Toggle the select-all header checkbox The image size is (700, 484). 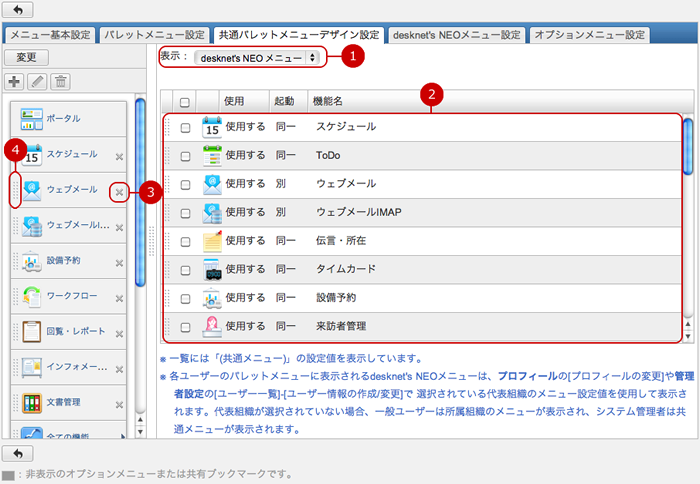[184, 102]
